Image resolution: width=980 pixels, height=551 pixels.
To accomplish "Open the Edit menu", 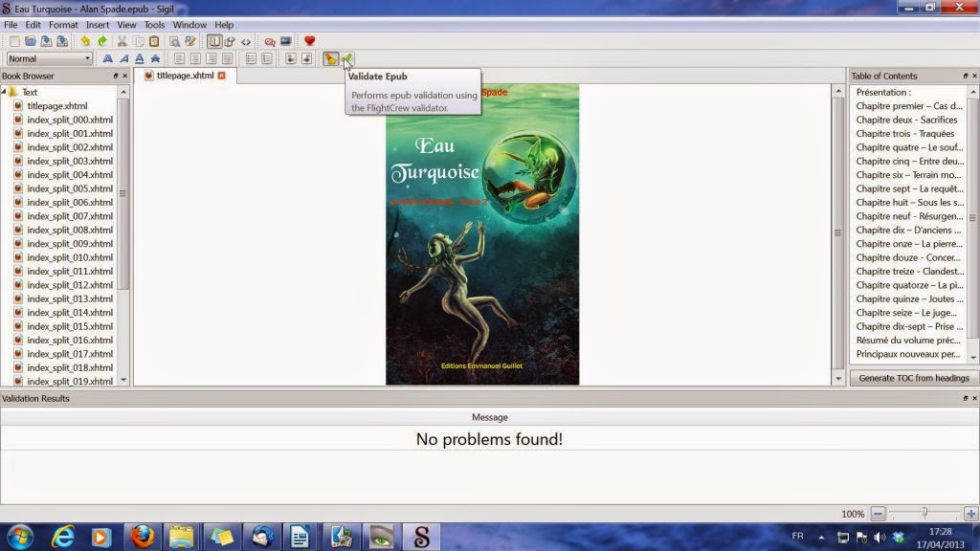I will pyautogui.click(x=33, y=25).
